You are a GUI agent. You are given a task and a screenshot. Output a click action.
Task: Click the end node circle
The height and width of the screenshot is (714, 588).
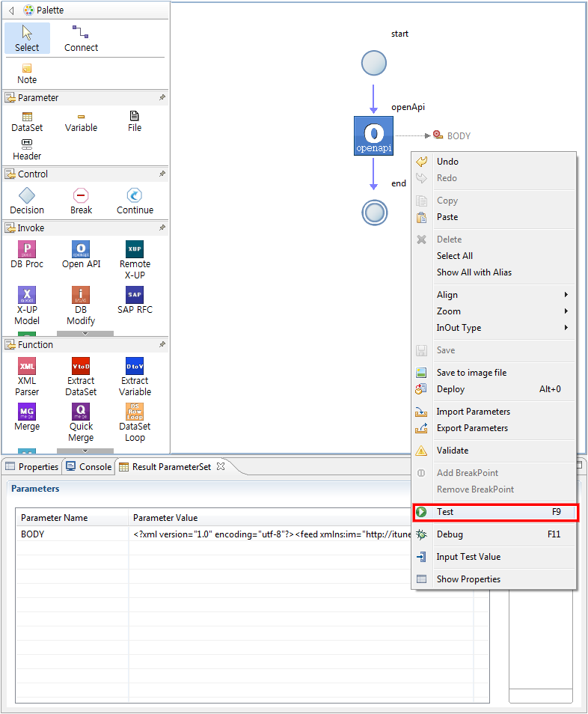tap(374, 213)
